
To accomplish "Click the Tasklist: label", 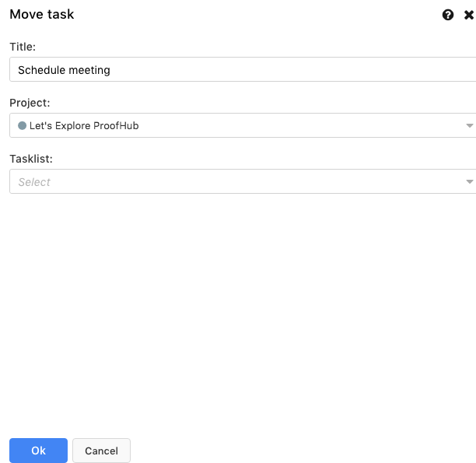I will (31, 159).
